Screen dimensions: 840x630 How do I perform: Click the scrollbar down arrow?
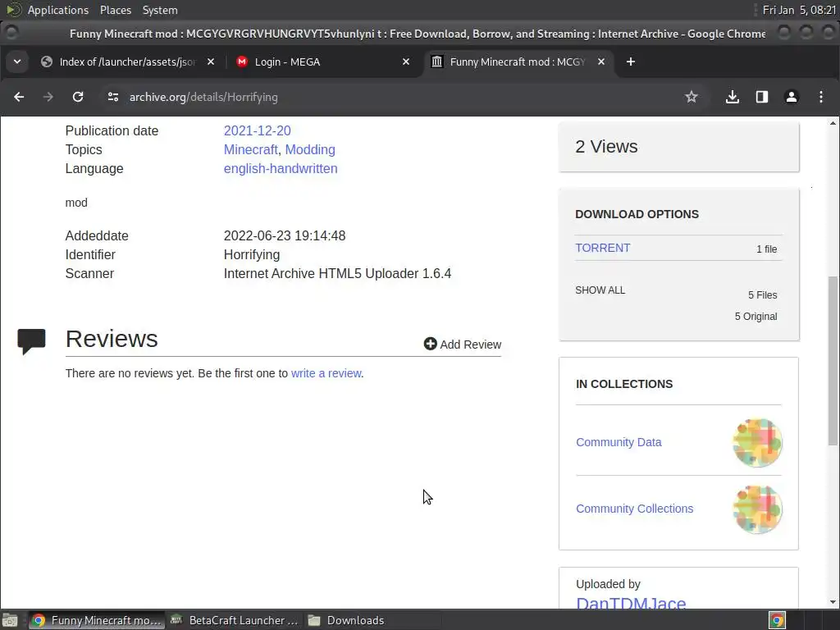pyautogui.click(x=833, y=602)
